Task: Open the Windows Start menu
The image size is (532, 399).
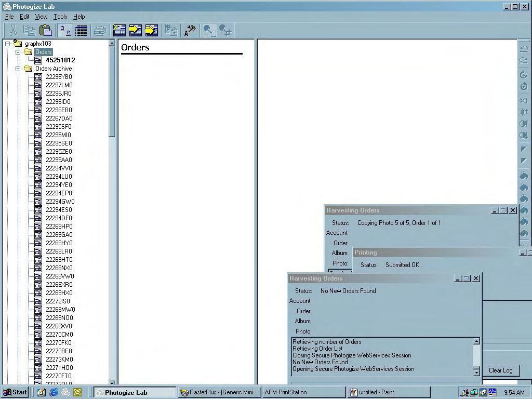Action: (15, 393)
